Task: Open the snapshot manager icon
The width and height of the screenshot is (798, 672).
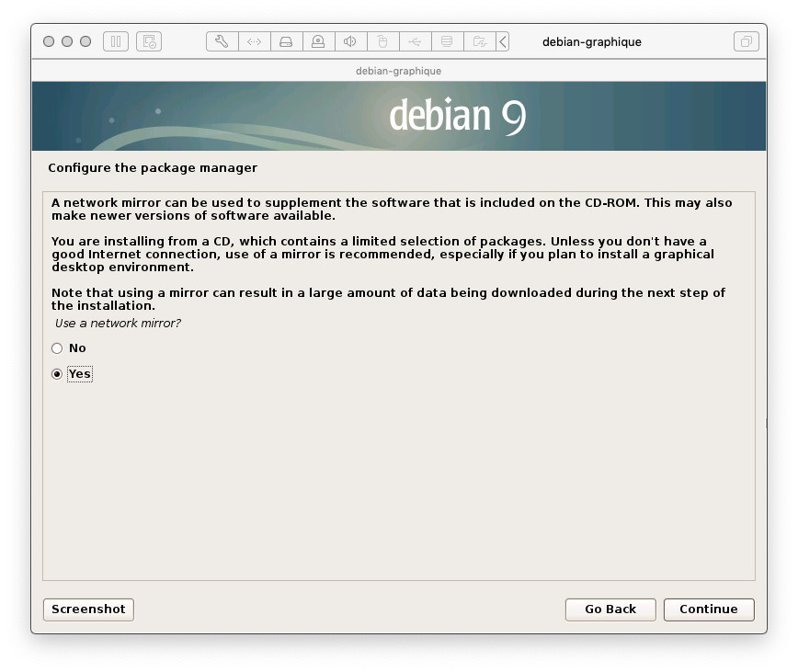Action: pos(149,41)
